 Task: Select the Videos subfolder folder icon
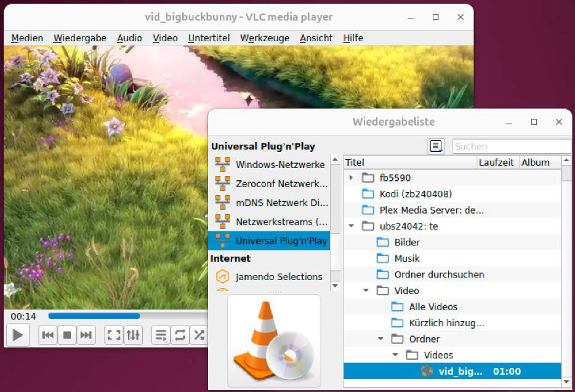pos(412,354)
